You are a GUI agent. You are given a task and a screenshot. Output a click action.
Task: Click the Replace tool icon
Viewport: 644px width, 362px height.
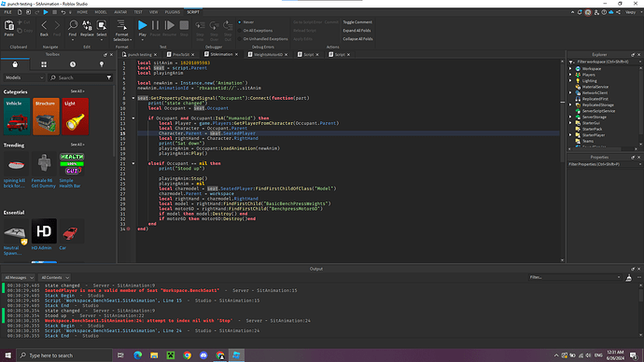87,25
